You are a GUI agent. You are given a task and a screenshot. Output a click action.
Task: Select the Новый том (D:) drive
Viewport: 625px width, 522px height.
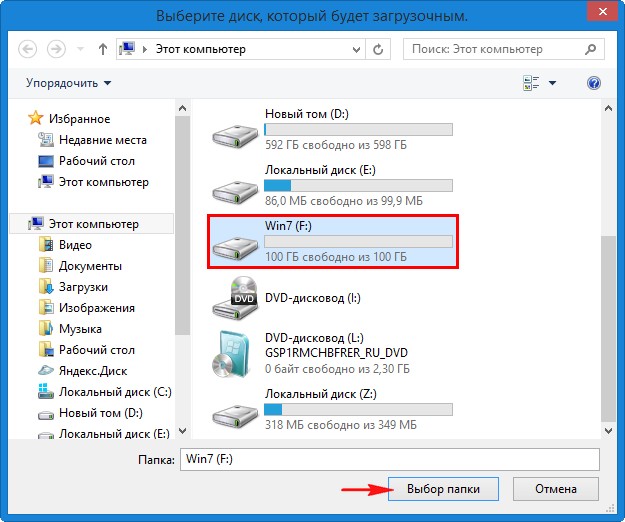[x=333, y=129]
